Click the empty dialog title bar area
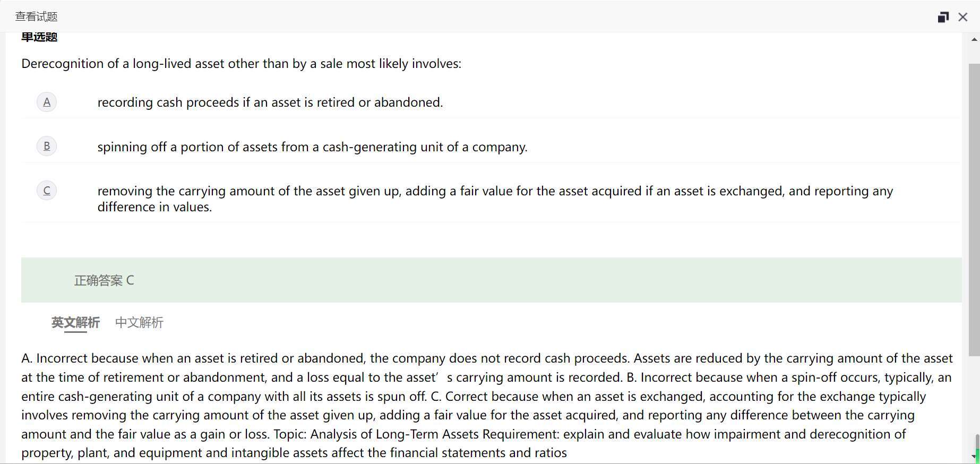The width and height of the screenshot is (980, 464). pyautogui.click(x=478, y=17)
